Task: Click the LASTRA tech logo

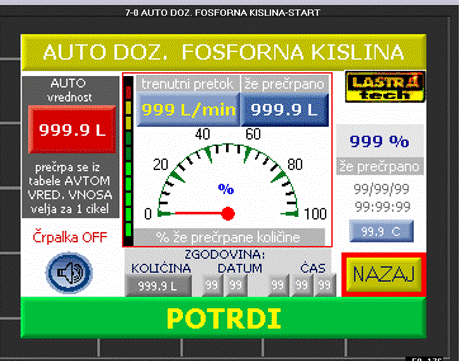Action: [385, 87]
